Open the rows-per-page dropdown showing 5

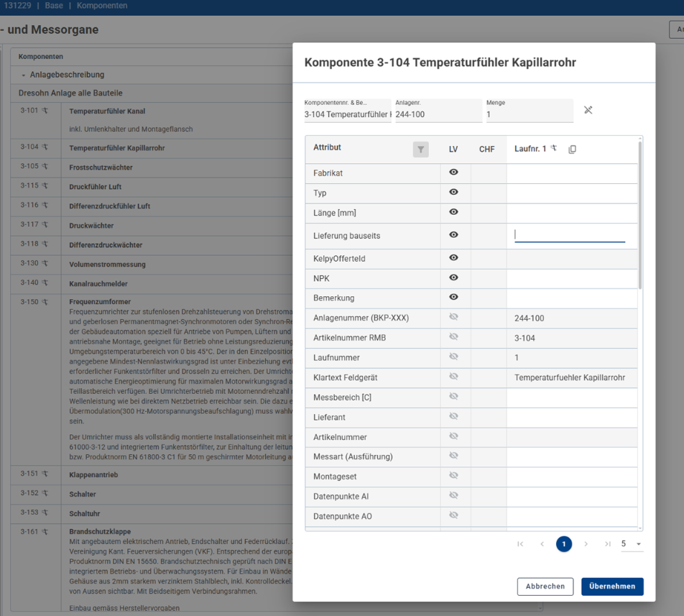[x=632, y=544]
